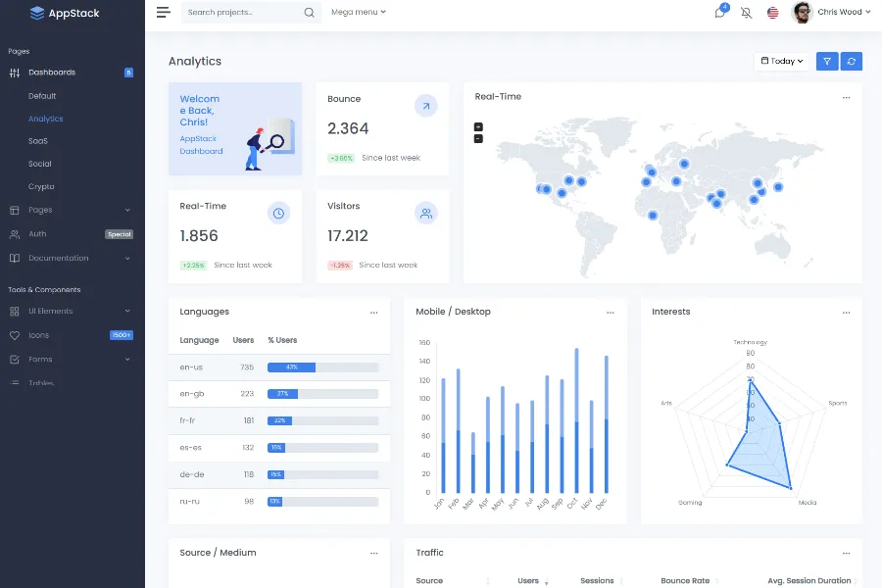The height and width of the screenshot is (588, 882).
Task: Click the search magnifier icon
Action: 310,13
